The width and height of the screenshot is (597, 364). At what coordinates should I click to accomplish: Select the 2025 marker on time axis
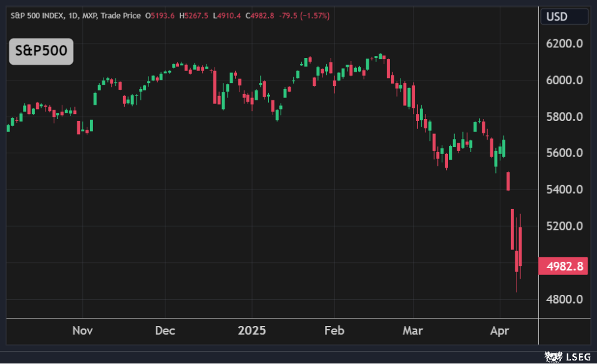coord(252,330)
